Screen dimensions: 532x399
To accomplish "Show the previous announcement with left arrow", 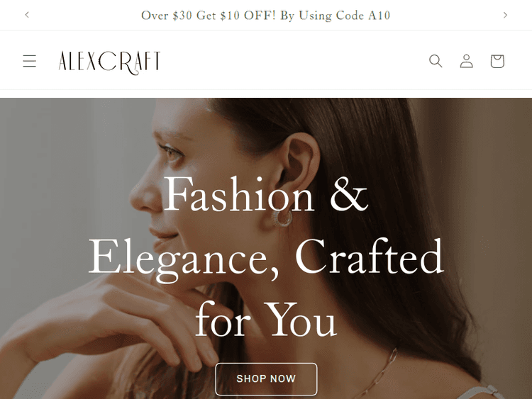I will coord(27,15).
